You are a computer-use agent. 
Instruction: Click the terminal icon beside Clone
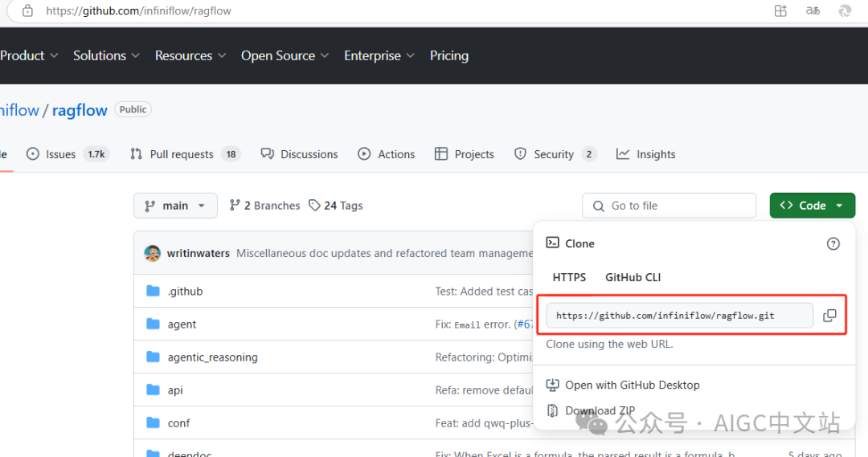(x=552, y=243)
